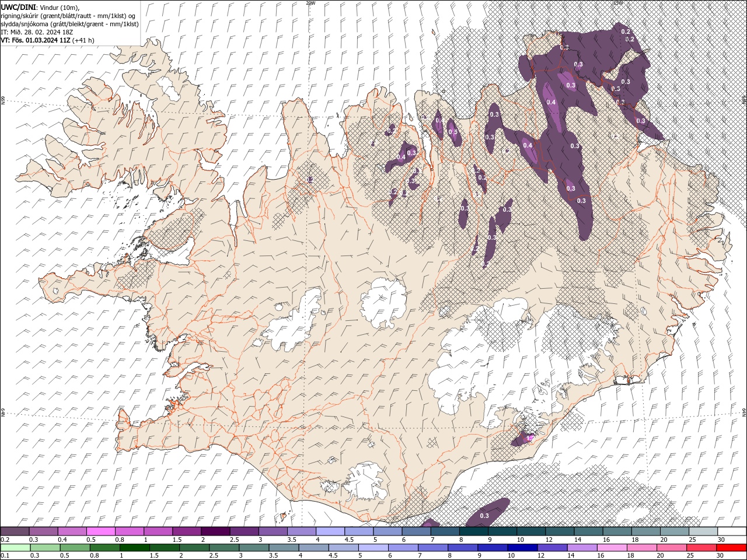Click the bright pink swatch between 0.5 and 0.8, upper legend row
Screen dimensions: 747x560
click(x=100, y=531)
